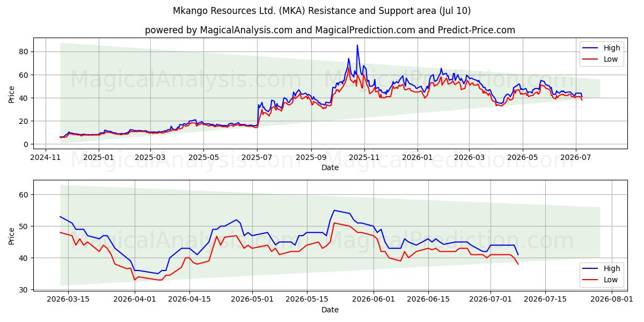Click the '2026-04-01' tick label

[x=134, y=299]
